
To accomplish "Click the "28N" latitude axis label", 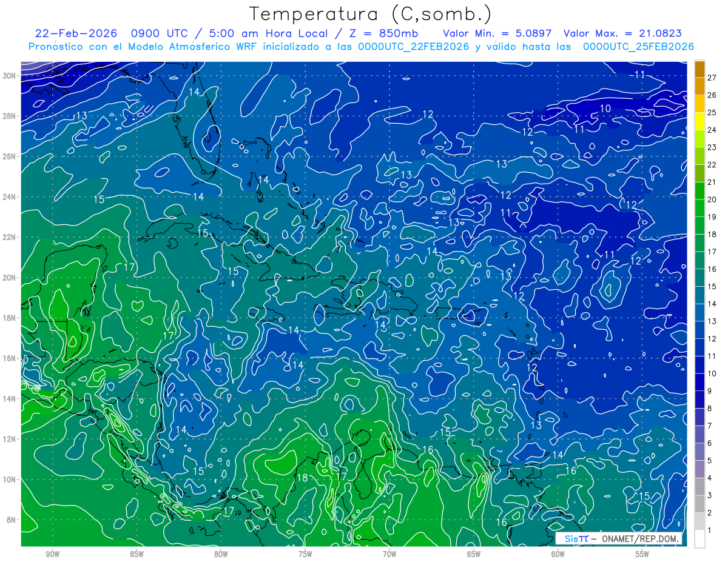I will coord(9,116).
